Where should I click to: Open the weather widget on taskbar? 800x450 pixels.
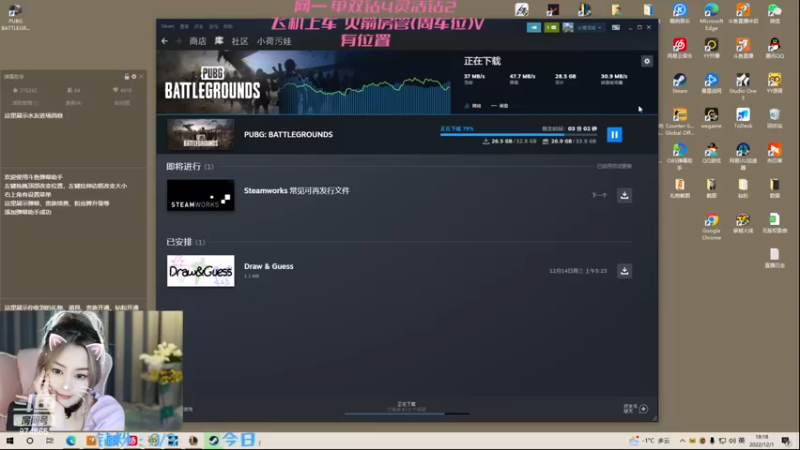[x=649, y=440]
